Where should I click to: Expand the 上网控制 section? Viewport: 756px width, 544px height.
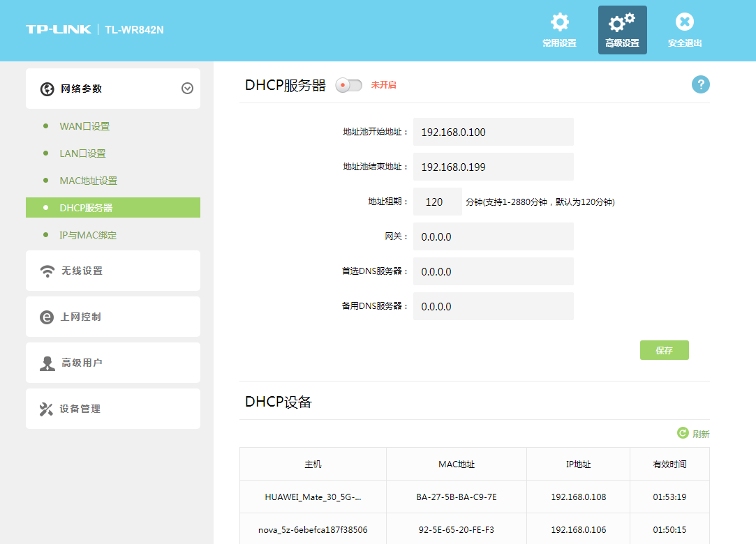tap(112, 316)
